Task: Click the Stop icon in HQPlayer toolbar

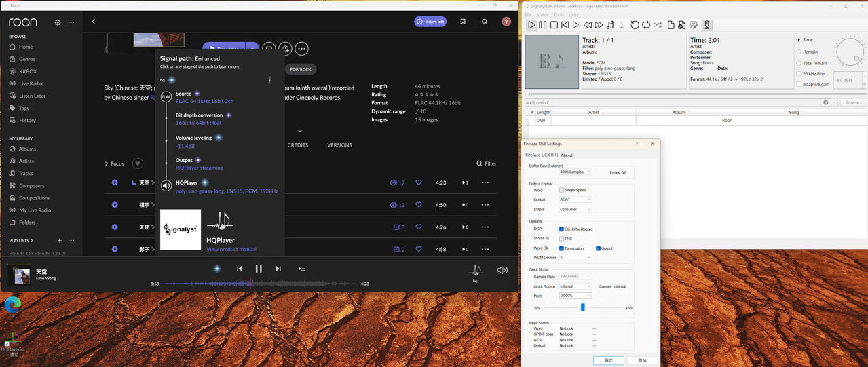Action: [554, 25]
